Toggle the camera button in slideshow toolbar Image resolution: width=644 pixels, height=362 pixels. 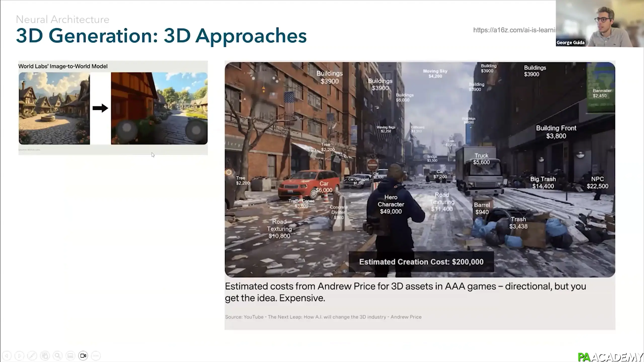tap(83, 356)
